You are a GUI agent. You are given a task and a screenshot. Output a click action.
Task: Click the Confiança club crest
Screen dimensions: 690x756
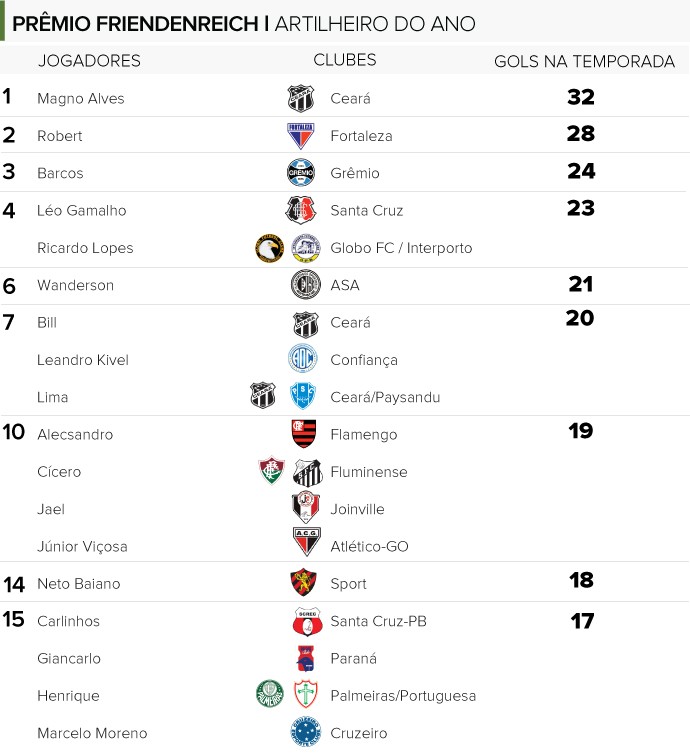pyautogui.click(x=303, y=358)
